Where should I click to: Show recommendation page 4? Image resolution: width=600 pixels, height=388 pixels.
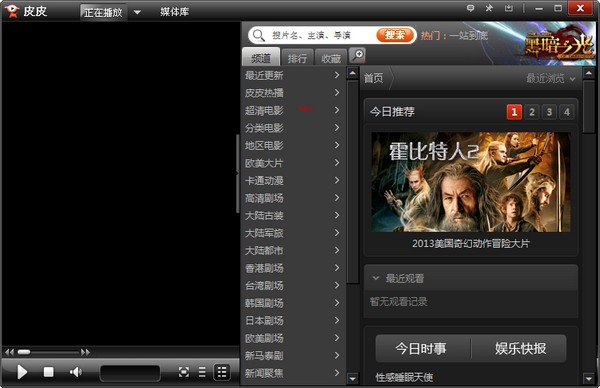pos(567,112)
